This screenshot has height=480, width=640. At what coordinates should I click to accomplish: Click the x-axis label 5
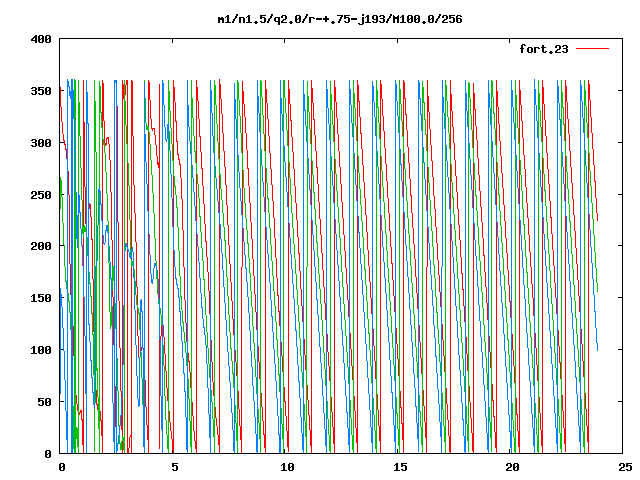(x=175, y=467)
